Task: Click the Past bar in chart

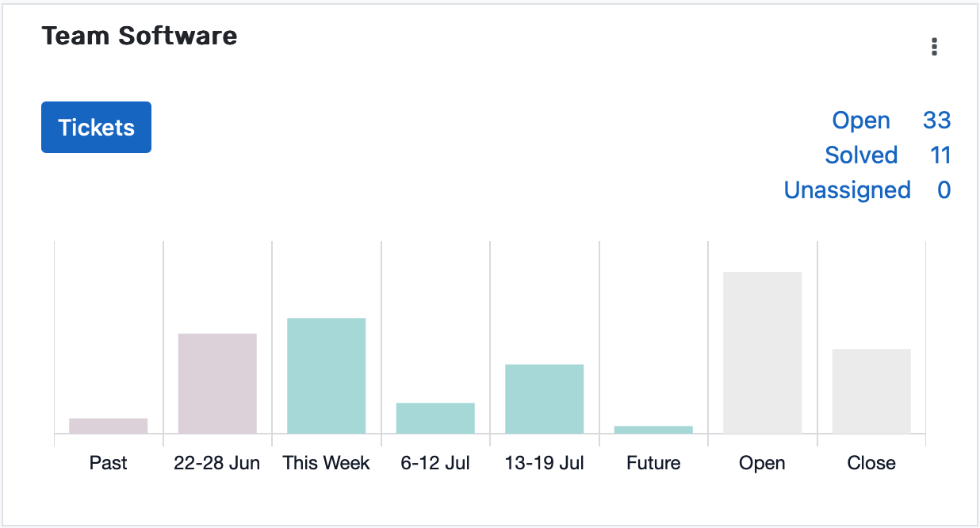Action: click(x=109, y=426)
